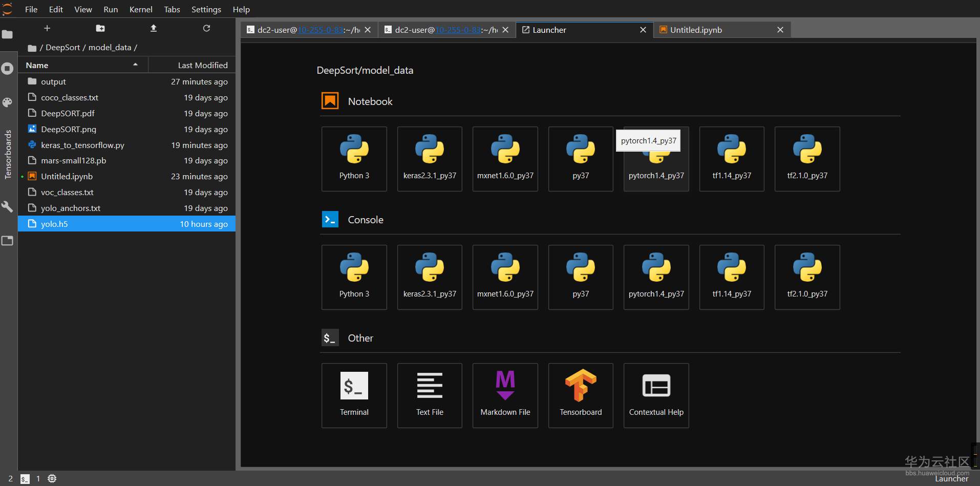This screenshot has height=486, width=980.
Task: Open the wrench tools sidebar panel
Action: 7,206
